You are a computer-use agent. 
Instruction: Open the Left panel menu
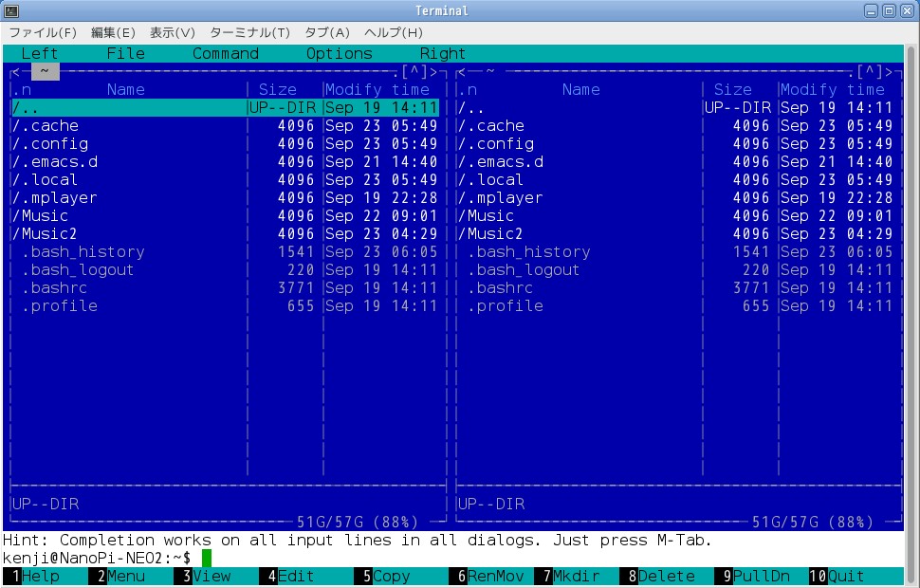coord(39,54)
